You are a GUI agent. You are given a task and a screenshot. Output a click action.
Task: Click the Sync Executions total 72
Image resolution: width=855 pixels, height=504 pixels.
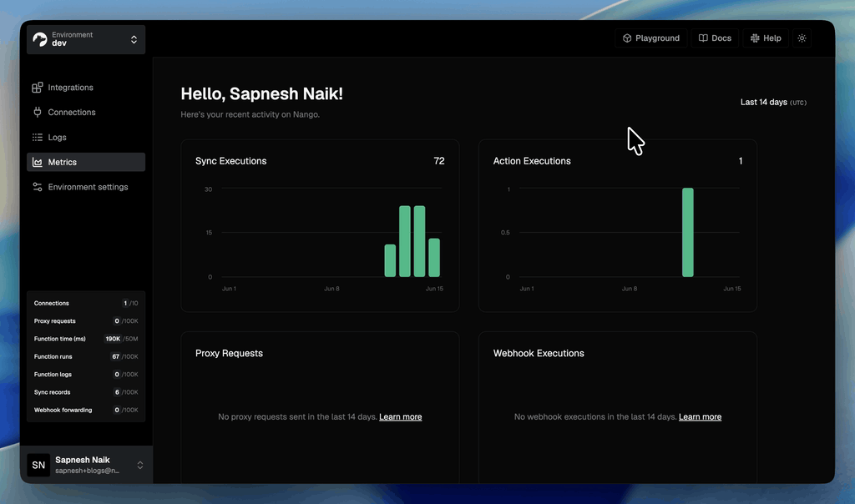pyautogui.click(x=439, y=161)
